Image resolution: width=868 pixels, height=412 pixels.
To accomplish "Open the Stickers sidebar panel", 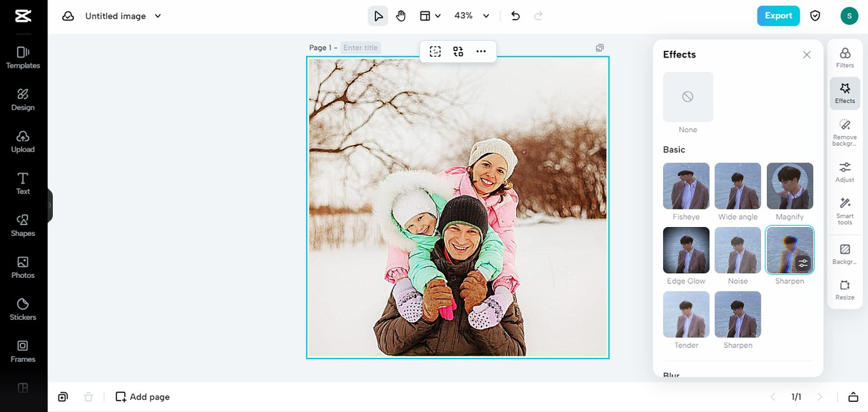I will [23, 309].
